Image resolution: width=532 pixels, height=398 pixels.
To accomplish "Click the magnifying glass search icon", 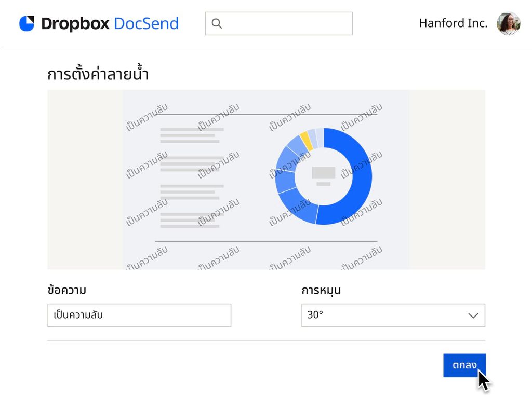I will tap(216, 23).
